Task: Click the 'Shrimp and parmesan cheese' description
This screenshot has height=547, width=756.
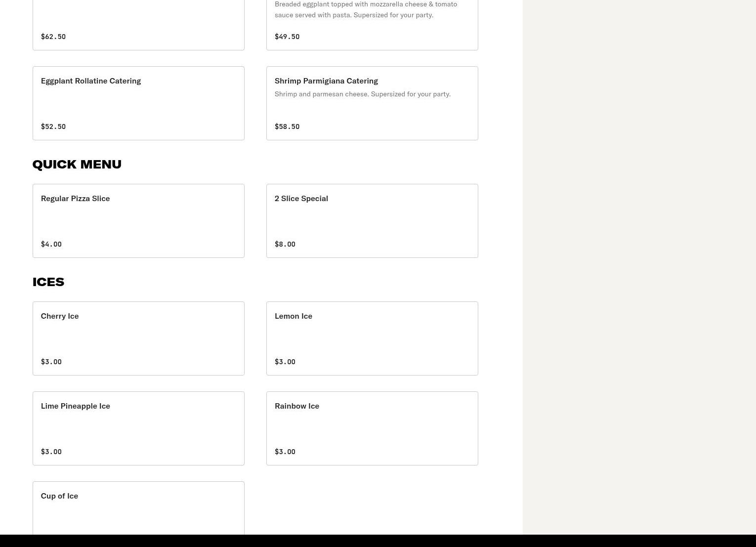Action: (x=363, y=94)
